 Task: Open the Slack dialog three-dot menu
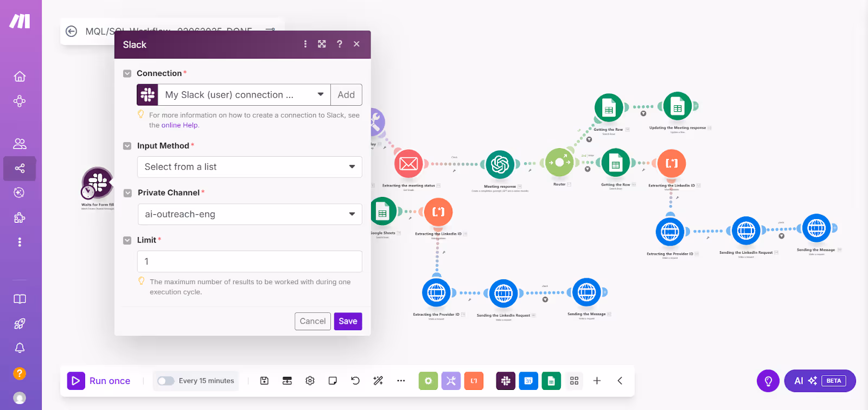pos(305,44)
